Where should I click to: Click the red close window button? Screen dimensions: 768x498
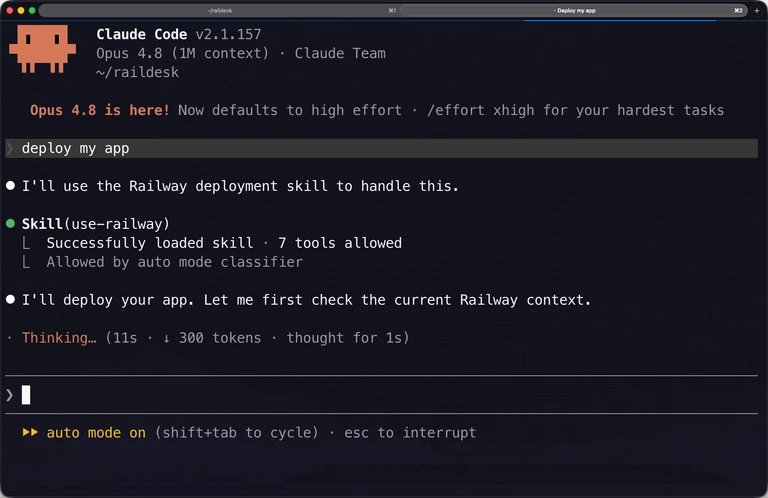tap(9, 10)
